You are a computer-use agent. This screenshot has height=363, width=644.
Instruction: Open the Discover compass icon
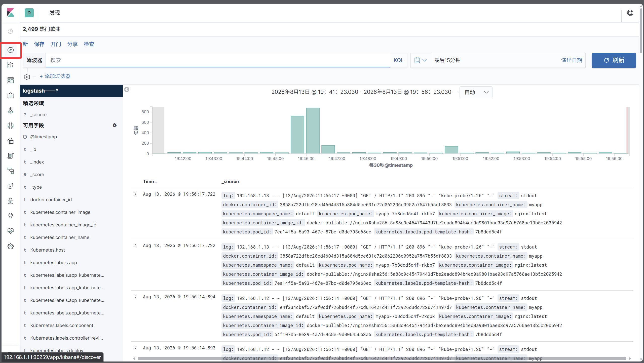click(x=11, y=50)
